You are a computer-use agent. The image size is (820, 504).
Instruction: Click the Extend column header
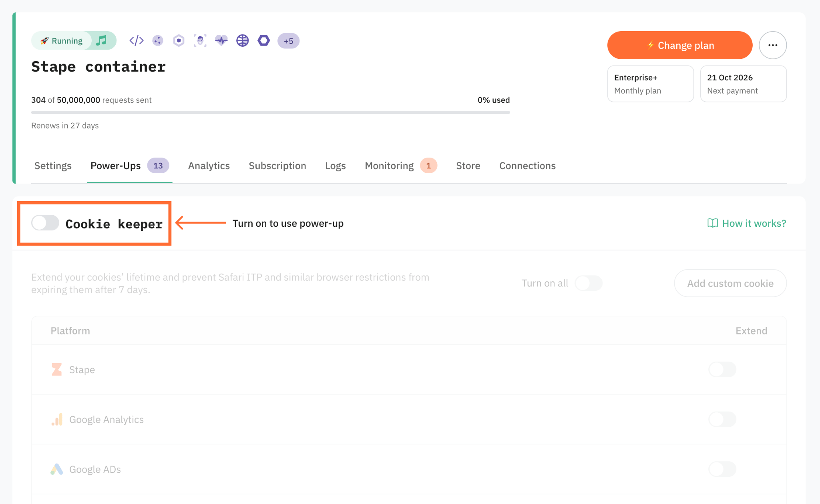752,331
